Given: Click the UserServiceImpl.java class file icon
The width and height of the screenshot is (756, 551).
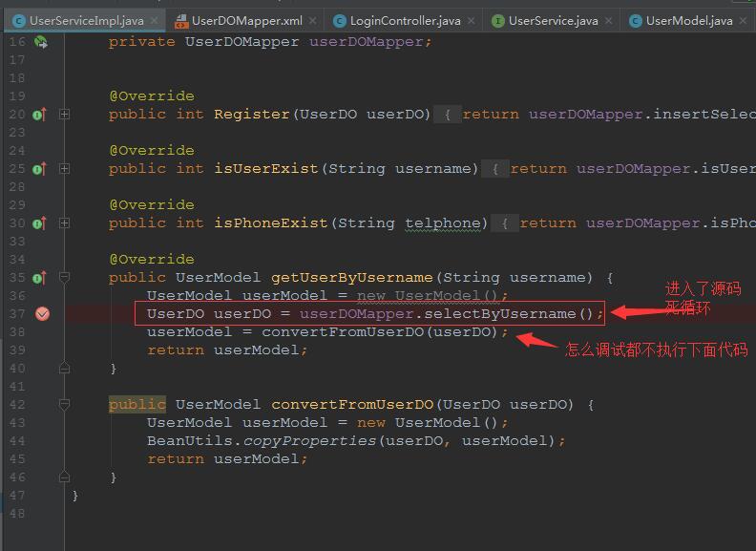Looking at the screenshot, I should (19, 21).
